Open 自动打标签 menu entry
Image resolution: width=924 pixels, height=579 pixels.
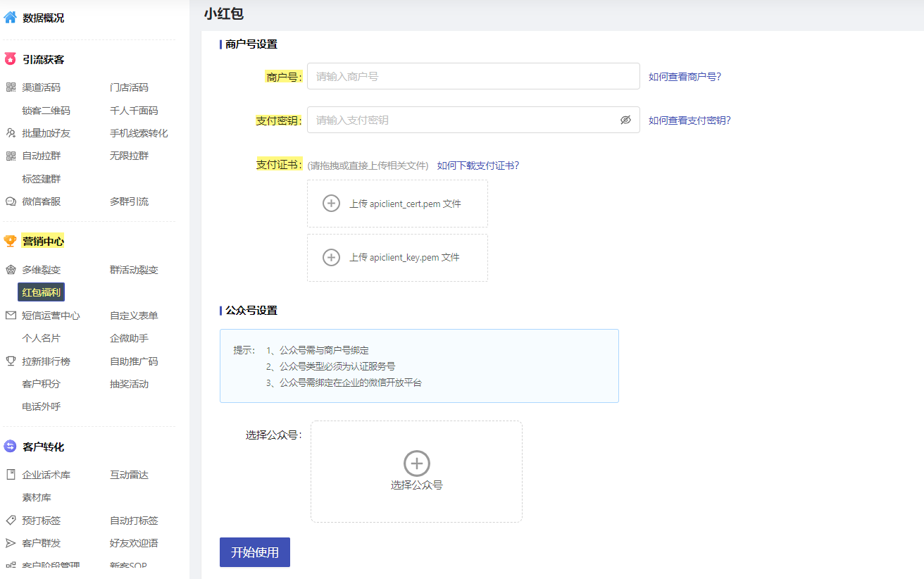coord(134,521)
